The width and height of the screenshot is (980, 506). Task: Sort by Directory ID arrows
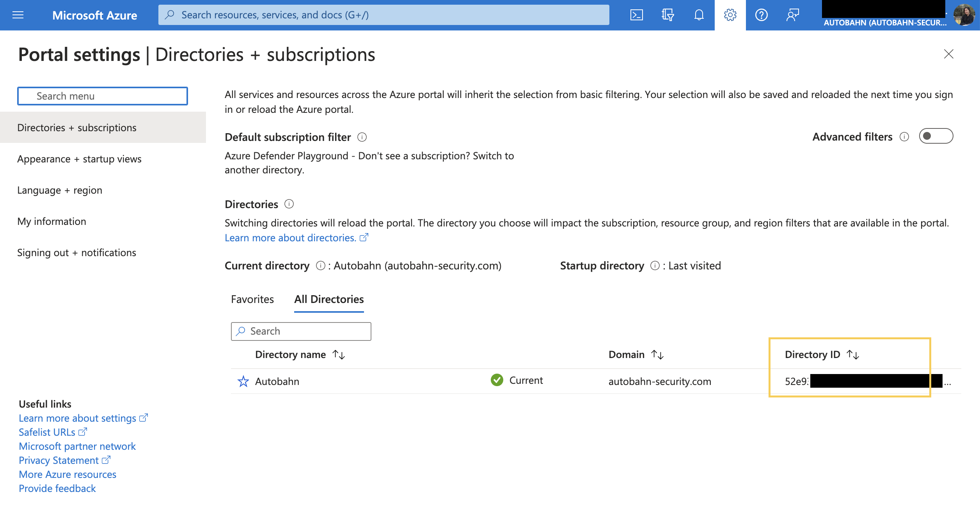[853, 355]
